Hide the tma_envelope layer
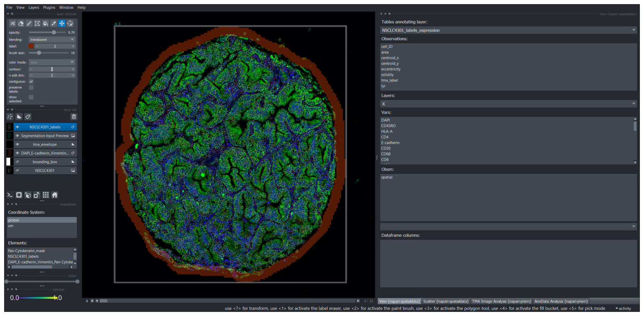 tap(18, 144)
